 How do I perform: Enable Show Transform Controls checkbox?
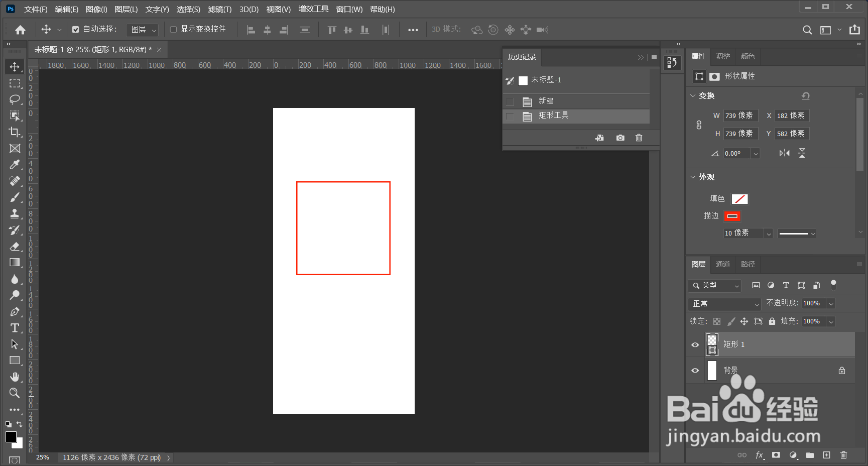coord(173,30)
